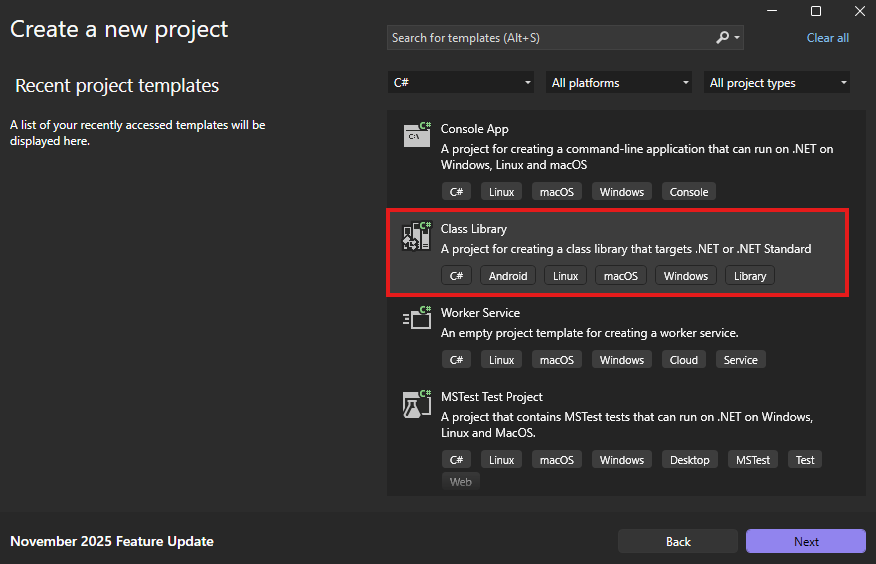Image resolution: width=876 pixels, height=564 pixels.
Task: Click the MSTest tag under MSTest Test Project
Action: tap(753, 460)
